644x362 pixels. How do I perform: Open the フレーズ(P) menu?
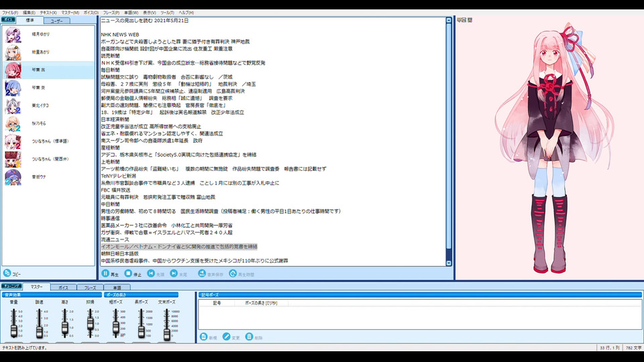pyautogui.click(x=111, y=13)
